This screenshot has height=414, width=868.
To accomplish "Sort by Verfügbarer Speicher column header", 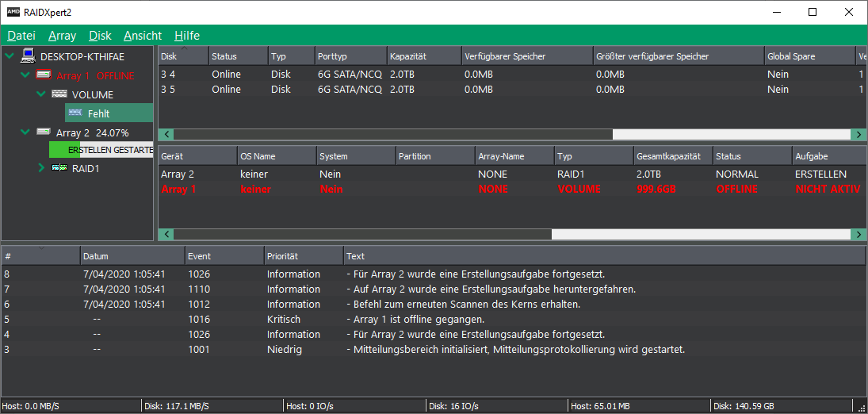I will click(527, 56).
